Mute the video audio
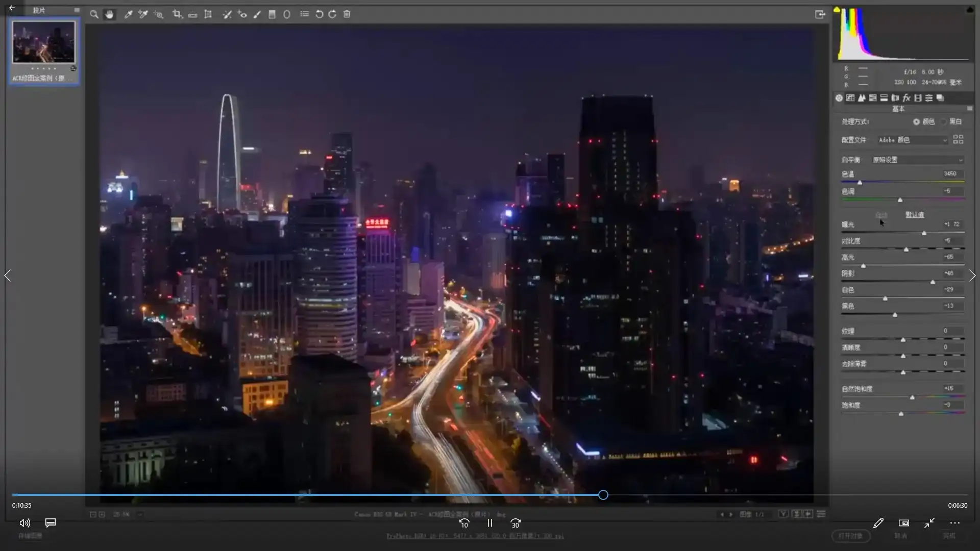The height and width of the screenshot is (551, 980). (x=24, y=523)
